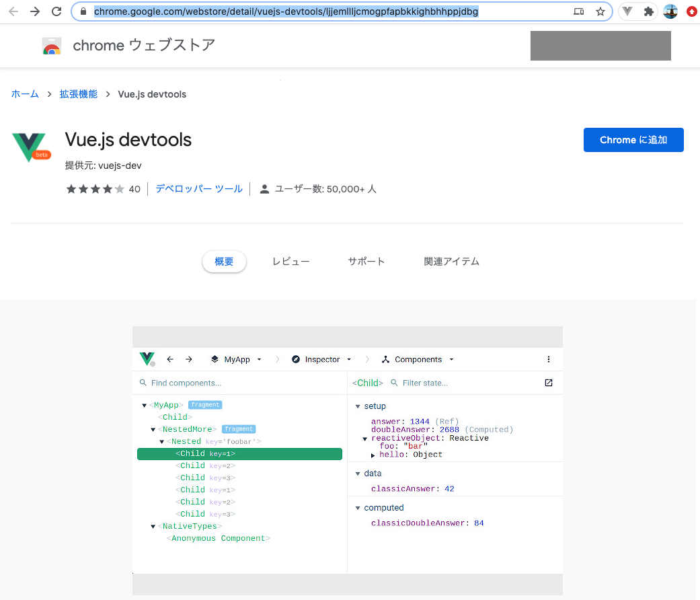Click the forward navigation arrow in devtools
This screenshot has height=600, width=700.
click(189, 359)
